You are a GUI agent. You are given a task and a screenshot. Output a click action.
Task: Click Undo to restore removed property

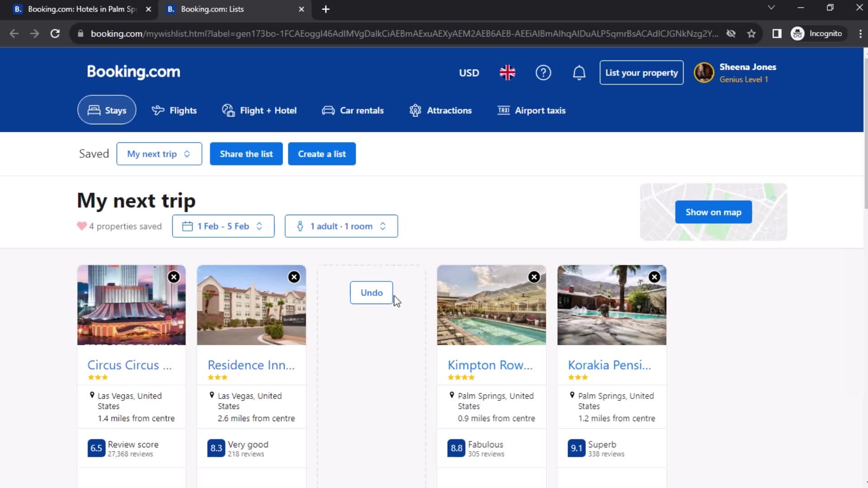pyautogui.click(x=372, y=293)
